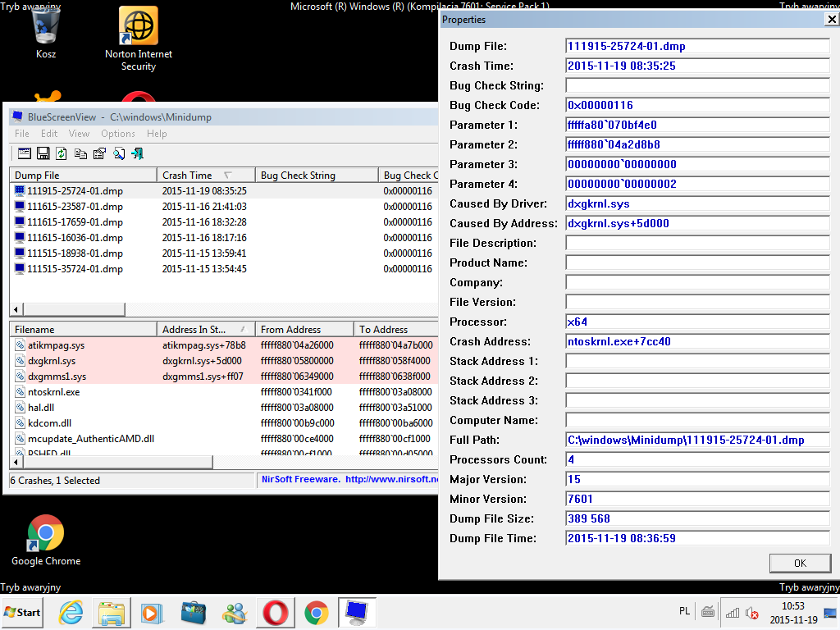840x630 pixels.
Task: Click the Parameter 1 value field
Action: pyautogui.click(x=697, y=125)
